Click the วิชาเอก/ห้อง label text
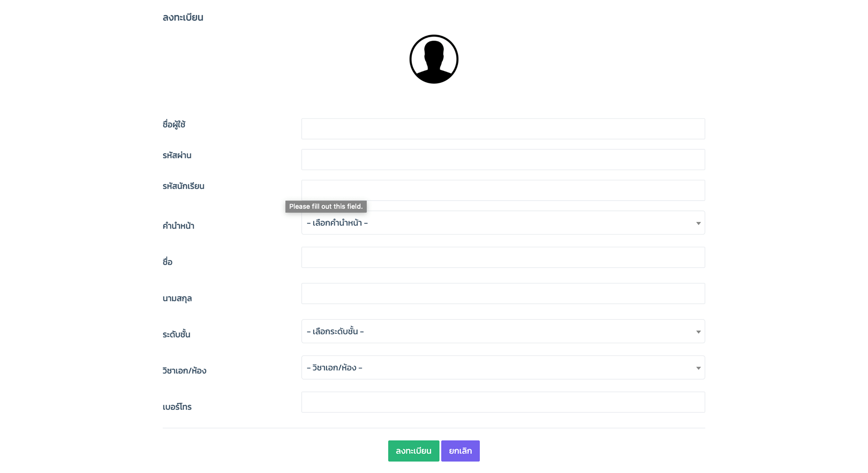The image size is (868, 473). pos(184,371)
